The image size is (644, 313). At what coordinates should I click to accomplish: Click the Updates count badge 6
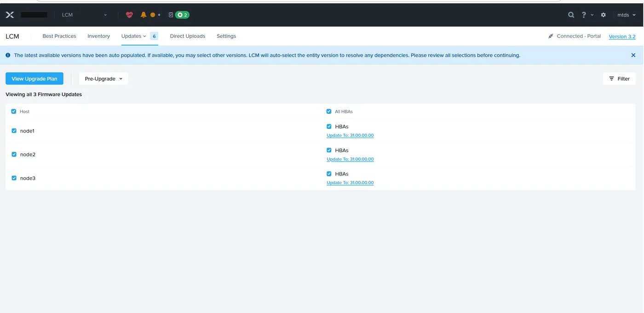154,36
